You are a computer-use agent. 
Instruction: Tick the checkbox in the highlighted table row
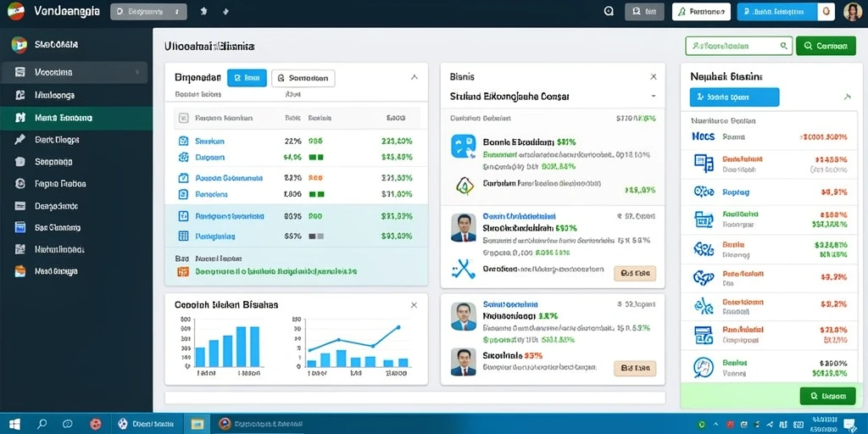point(184,216)
